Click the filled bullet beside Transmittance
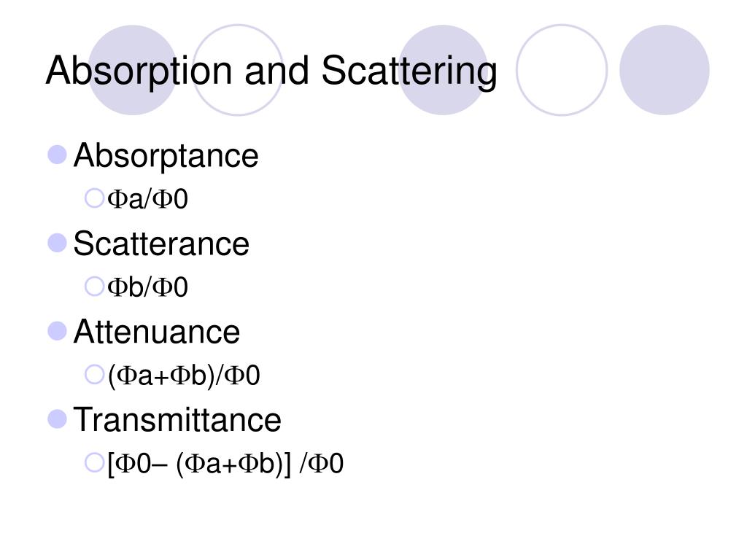This screenshot has height=560, width=747. [57, 419]
